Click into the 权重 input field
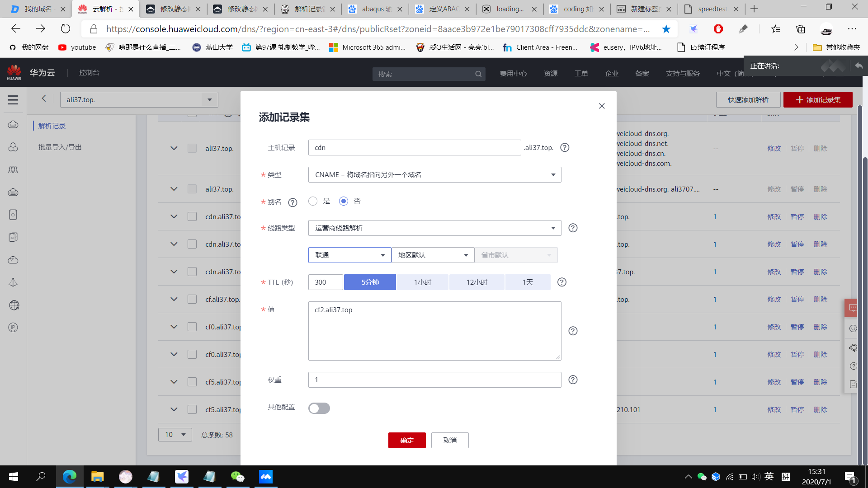868x488 pixels. [434, 380]
